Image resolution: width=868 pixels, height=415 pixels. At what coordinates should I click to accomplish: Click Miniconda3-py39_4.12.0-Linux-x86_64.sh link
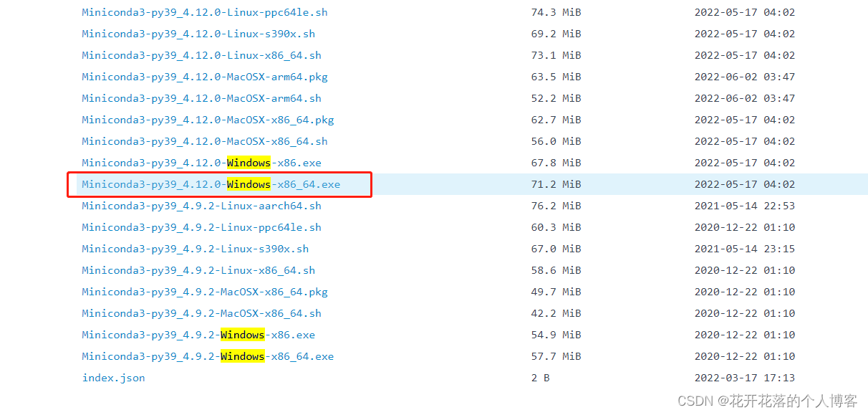tap(201, 55)
